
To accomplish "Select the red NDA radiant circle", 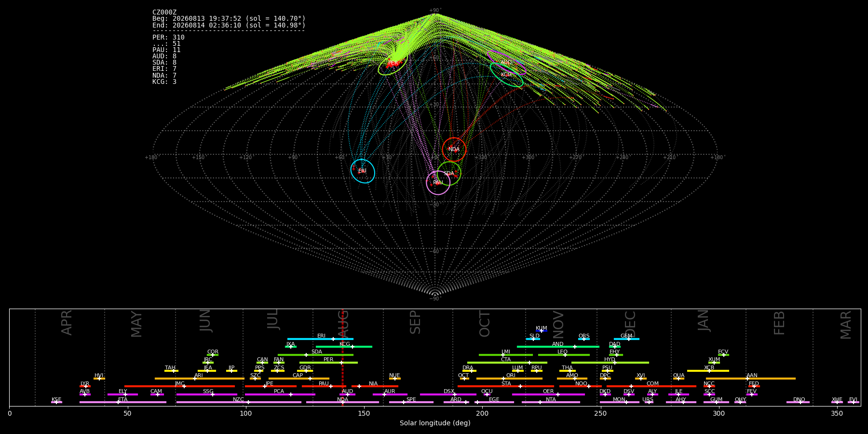I will pos(454,149).
